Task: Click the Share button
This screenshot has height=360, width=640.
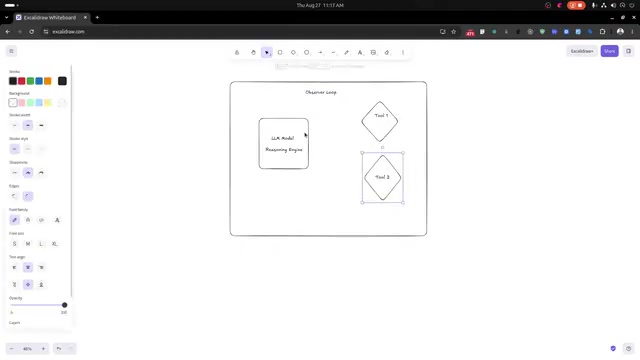Action: click(609, 51)
